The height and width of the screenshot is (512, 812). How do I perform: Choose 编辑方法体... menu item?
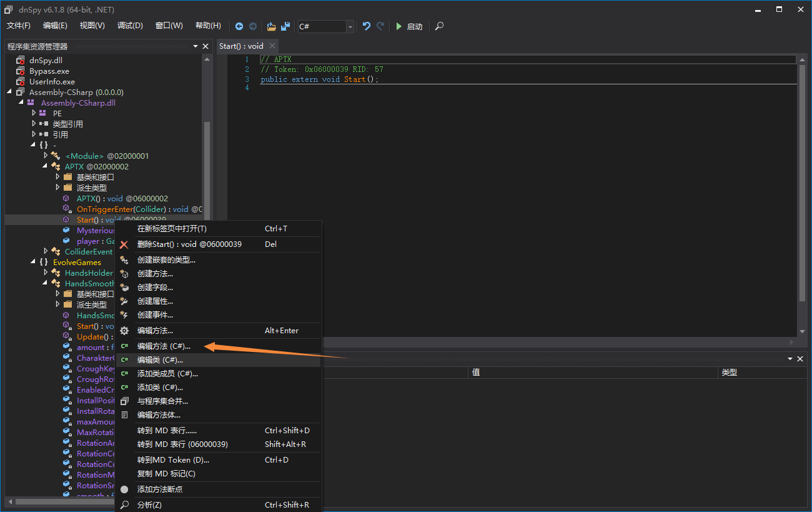pyautogui.click(x=219, y=415)
